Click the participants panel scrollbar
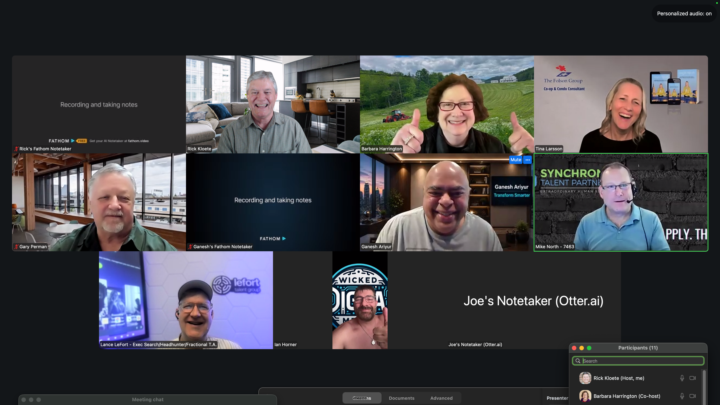The height and width of the screenshot is (405, 720). click(704, 386)
